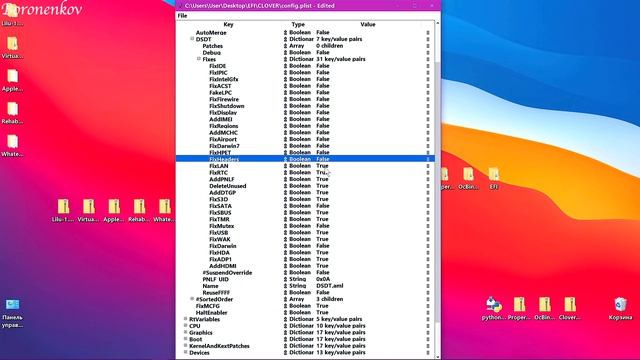This screenshot has width=640, height=360.
Task: Select the Proper... zip archive near python icon
Action: (519, 309)
